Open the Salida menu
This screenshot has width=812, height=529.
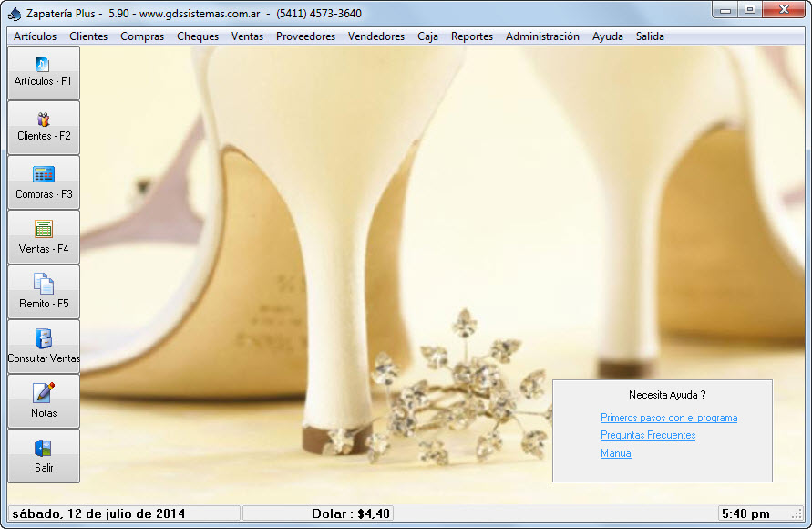[x=650, y=36]
